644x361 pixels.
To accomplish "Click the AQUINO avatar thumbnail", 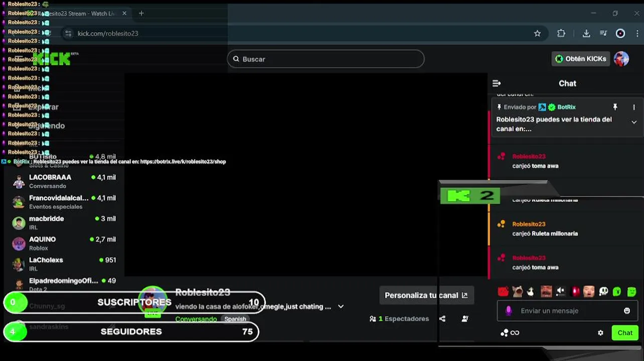I will 19,244.
